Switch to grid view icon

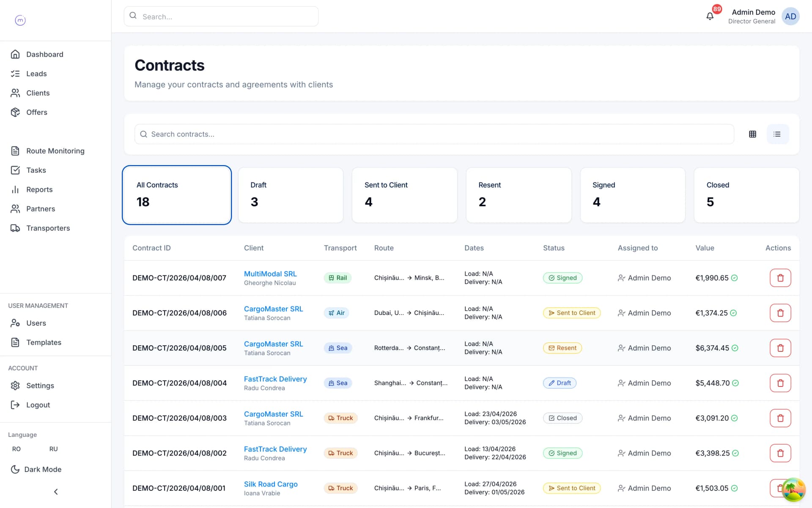[x=752, y=134]
